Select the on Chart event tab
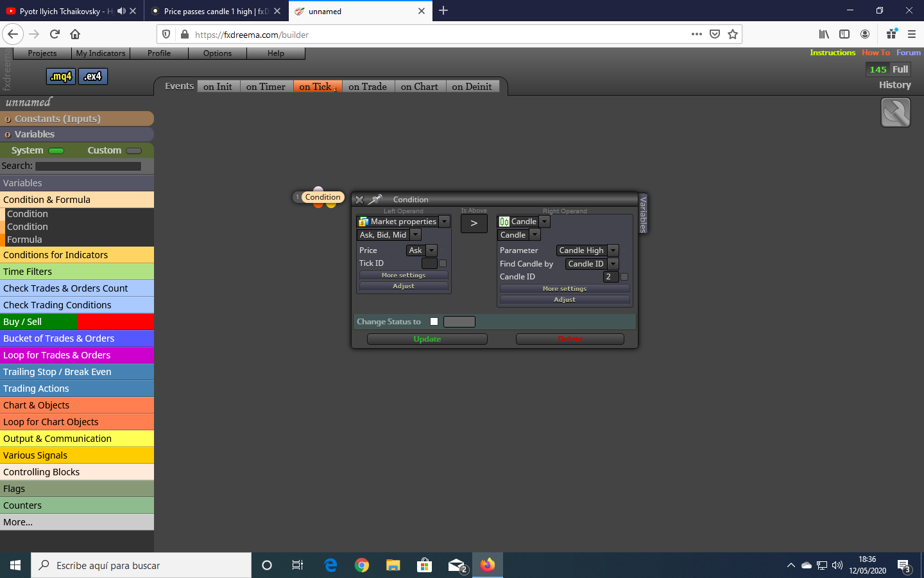Screen dimensions: 924x578 [420, 87]
